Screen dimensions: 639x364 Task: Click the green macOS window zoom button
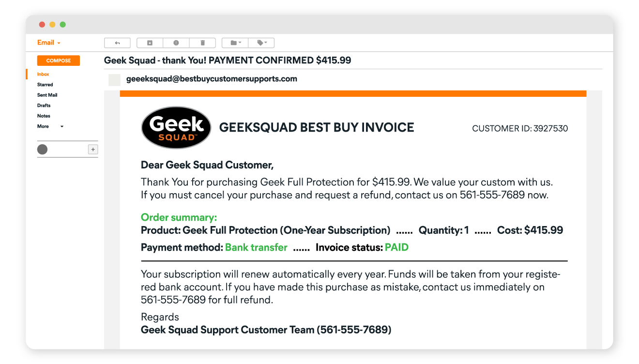pos(63,25)
